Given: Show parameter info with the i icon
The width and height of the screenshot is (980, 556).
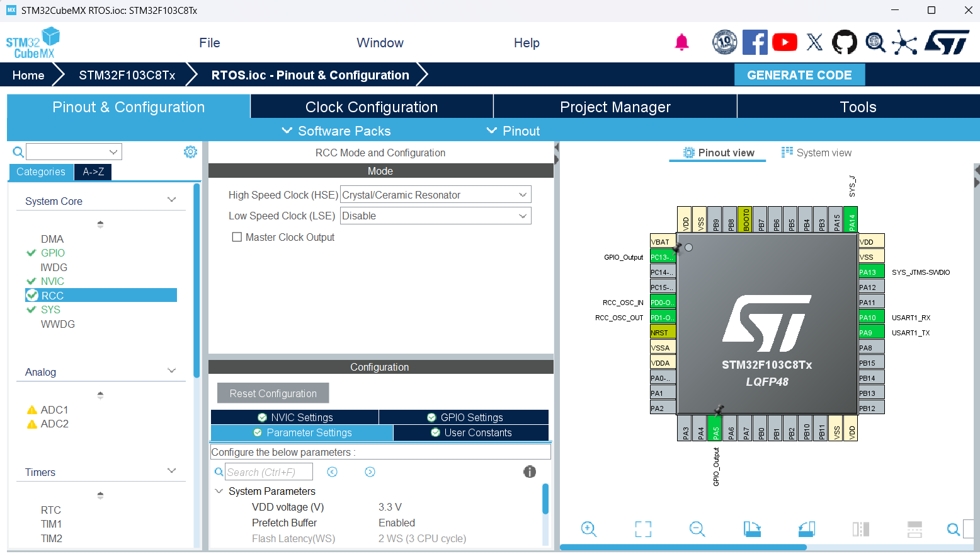Looking at the screenshot, I should click(530, 472).
